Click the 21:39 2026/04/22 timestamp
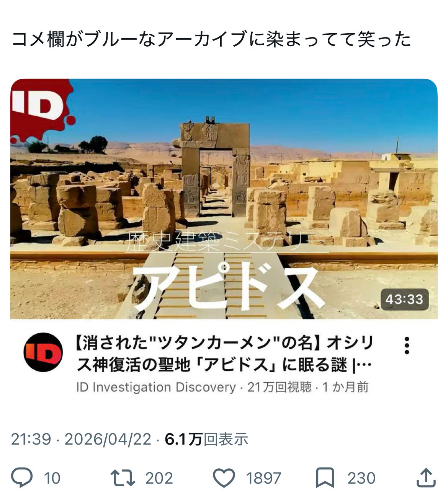The image size is (448, 502). pos(81,439)
